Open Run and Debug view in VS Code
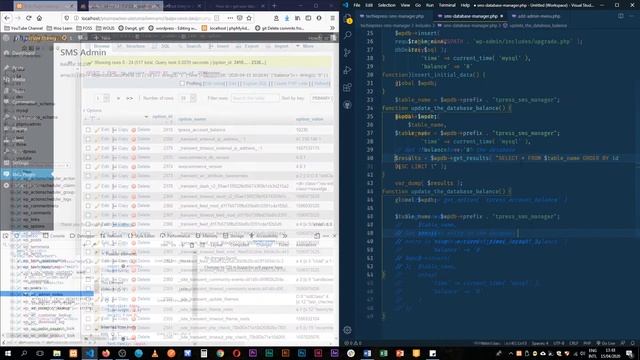640x360 pixels. [348, 70]
